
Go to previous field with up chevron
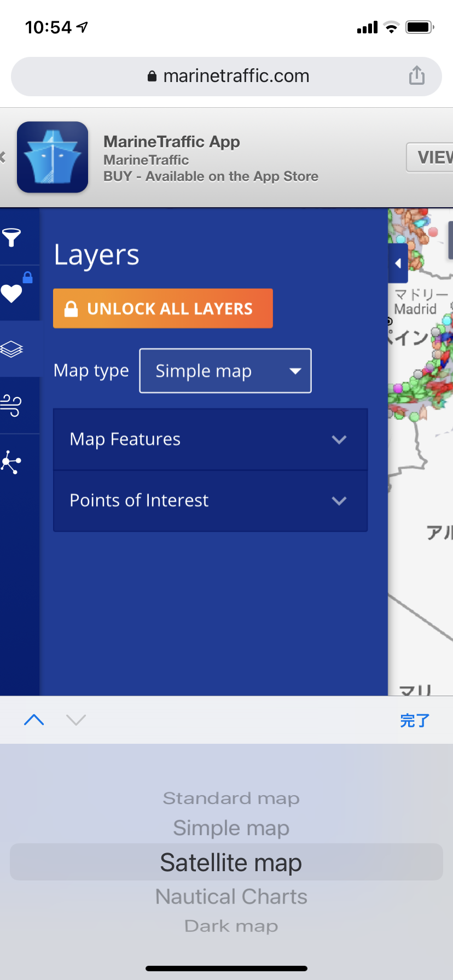pos(34,720)
